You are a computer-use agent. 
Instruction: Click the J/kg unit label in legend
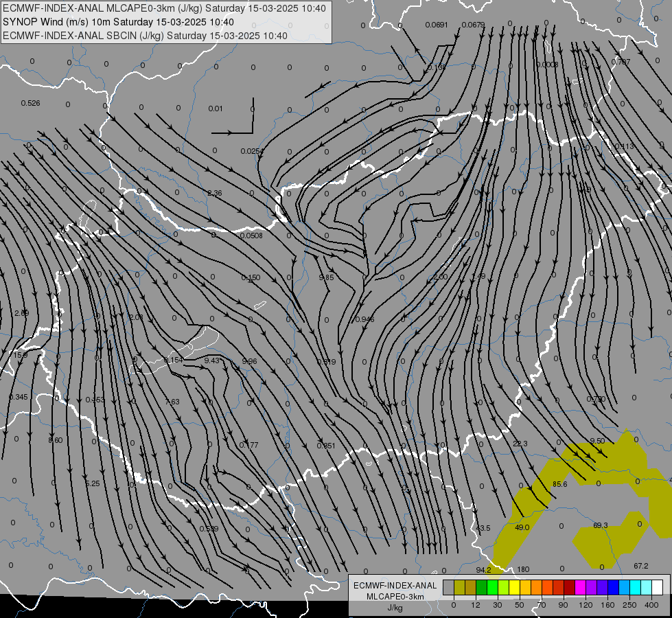coord(395,608)
